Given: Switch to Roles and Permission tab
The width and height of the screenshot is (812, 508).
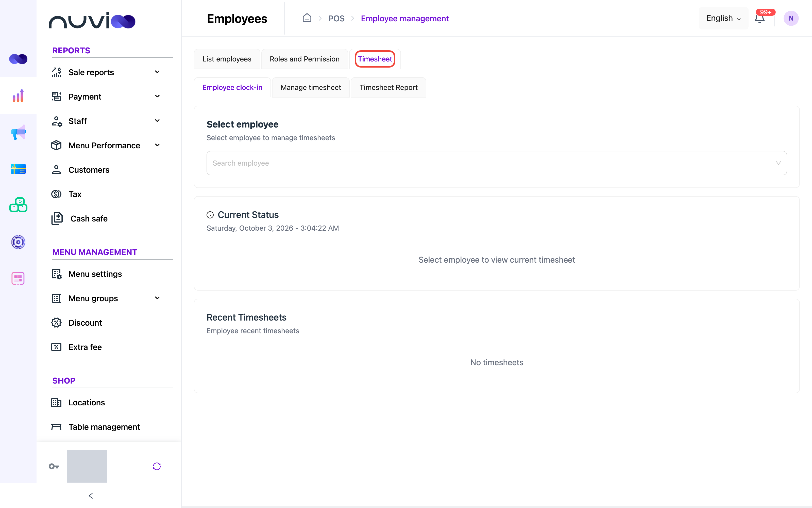Looking at the screenshot, I should point(304,59).
